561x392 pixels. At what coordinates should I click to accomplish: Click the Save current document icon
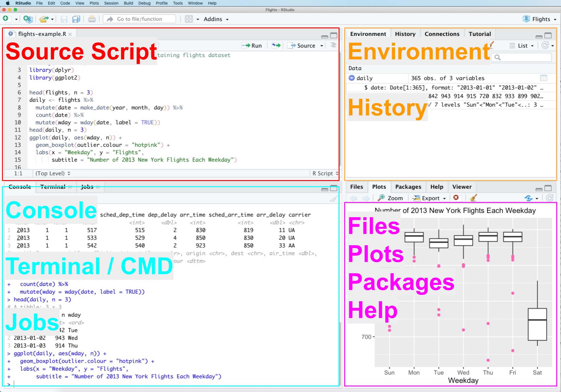point(64,19)
